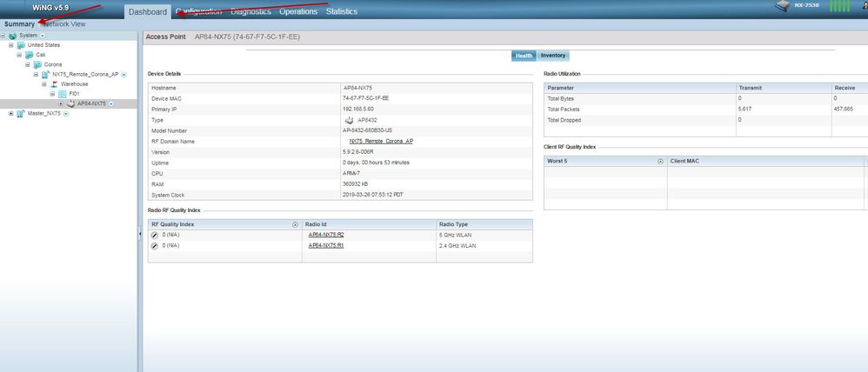The width and height of the screenshot is (868, 372).
Task: Collapse the United States tree node
Action: [x=12, y=45]
